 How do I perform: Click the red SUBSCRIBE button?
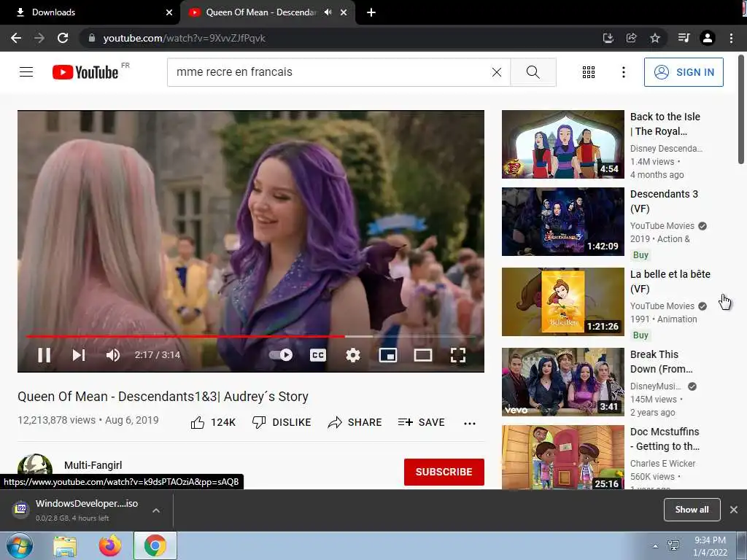click(444, 472)
